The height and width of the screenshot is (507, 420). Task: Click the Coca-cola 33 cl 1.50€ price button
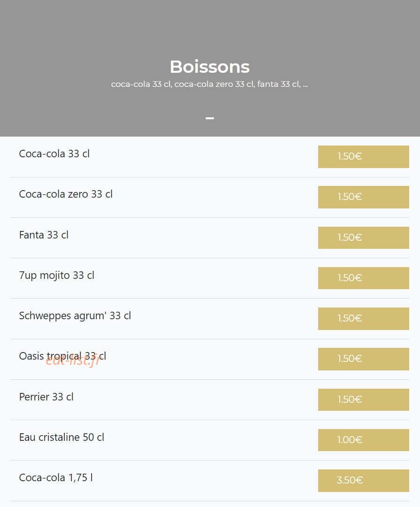click(x=363, y=156)
